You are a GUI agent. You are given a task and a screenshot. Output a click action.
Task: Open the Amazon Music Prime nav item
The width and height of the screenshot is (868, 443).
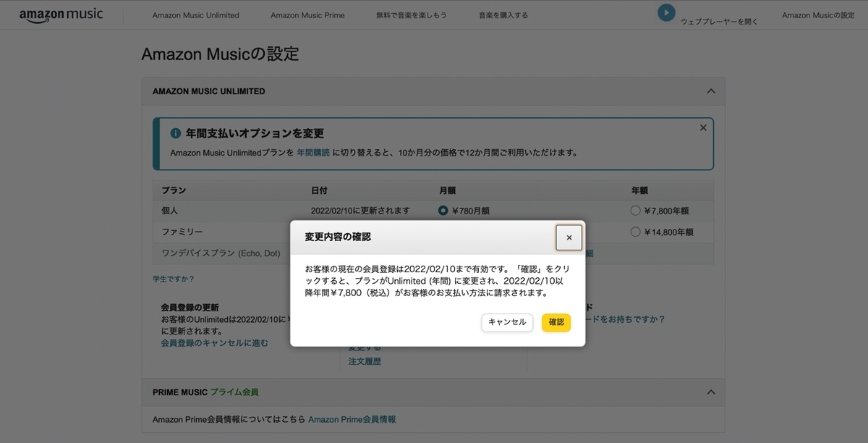[x=307, y=15]
